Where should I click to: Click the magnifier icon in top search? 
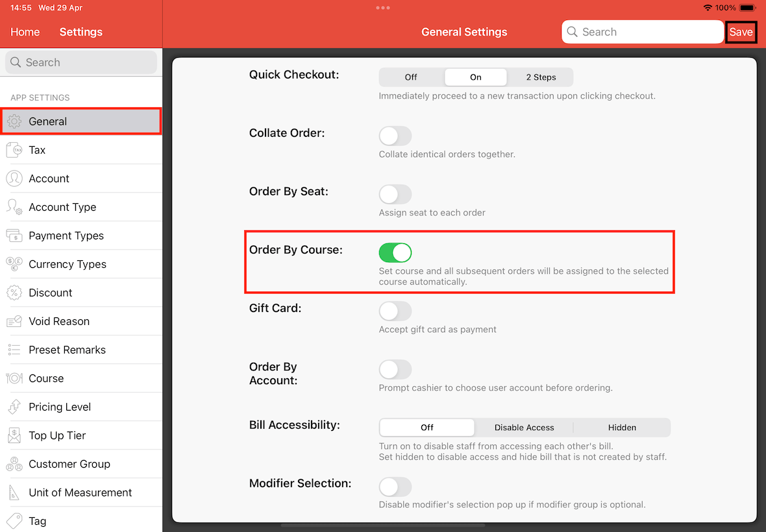point(572,32)
